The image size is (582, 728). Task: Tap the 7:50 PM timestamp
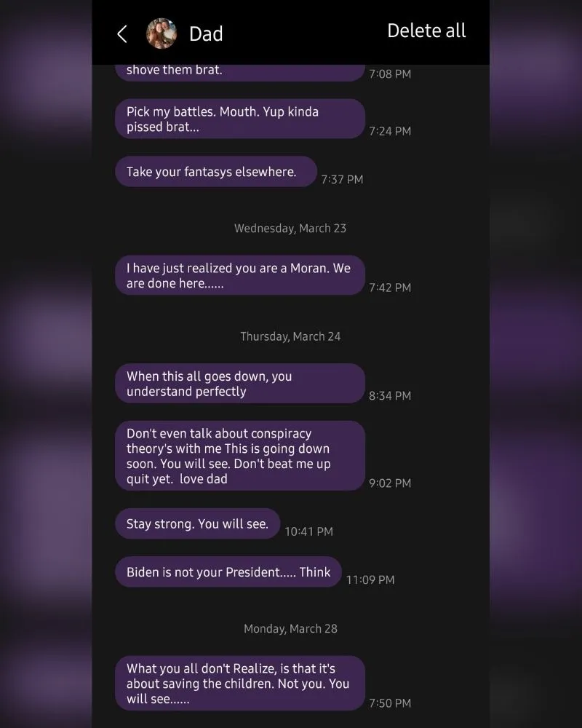tap(390, 703)
